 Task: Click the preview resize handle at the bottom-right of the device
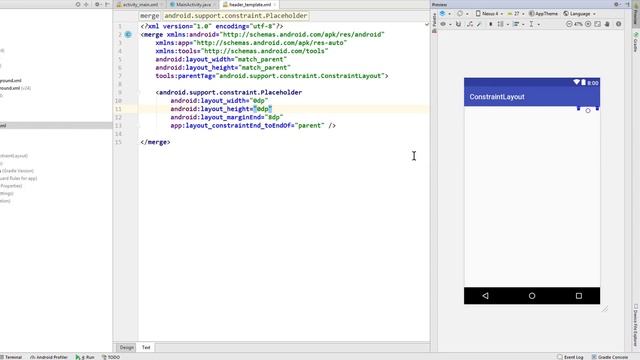tap(605, 309)
